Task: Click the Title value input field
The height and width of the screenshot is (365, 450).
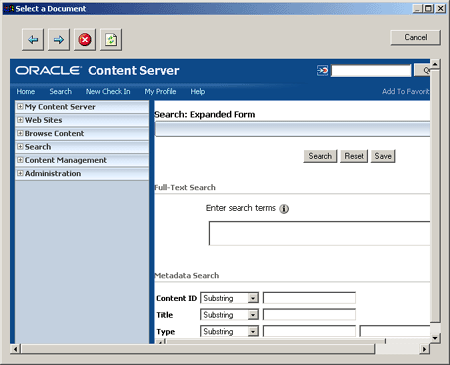Action: 309,314
